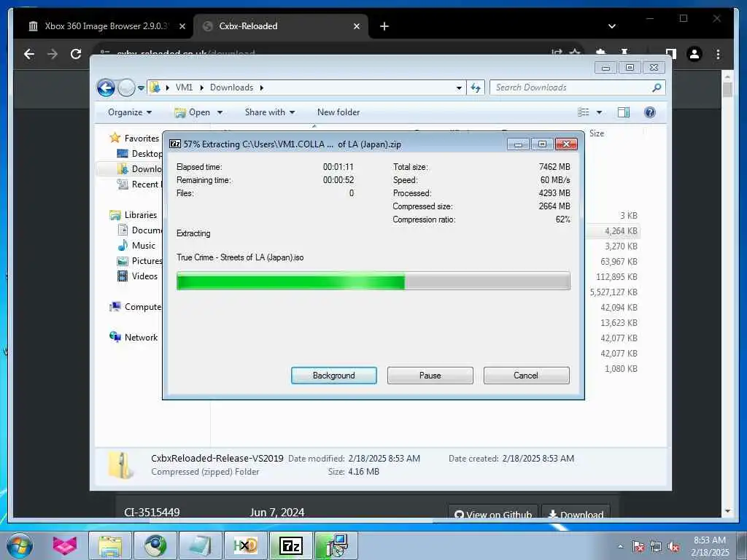Pause the 7-Zip extraction

(x=430, y=376)
